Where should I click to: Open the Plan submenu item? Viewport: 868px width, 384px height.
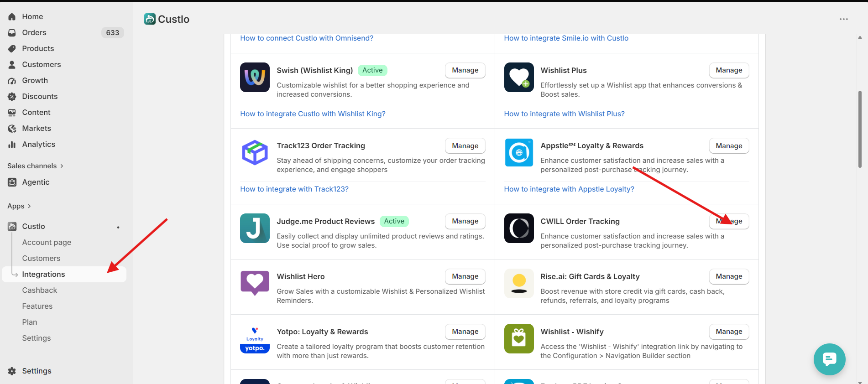pyautogui.click(x=30, y=322)
